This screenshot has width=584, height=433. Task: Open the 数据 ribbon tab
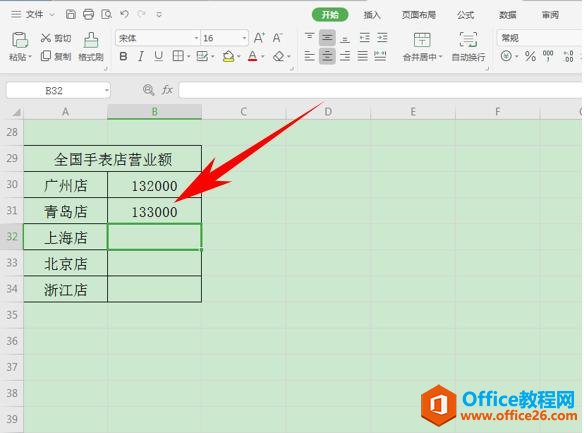pyautogui.click(x=508, y=15)
